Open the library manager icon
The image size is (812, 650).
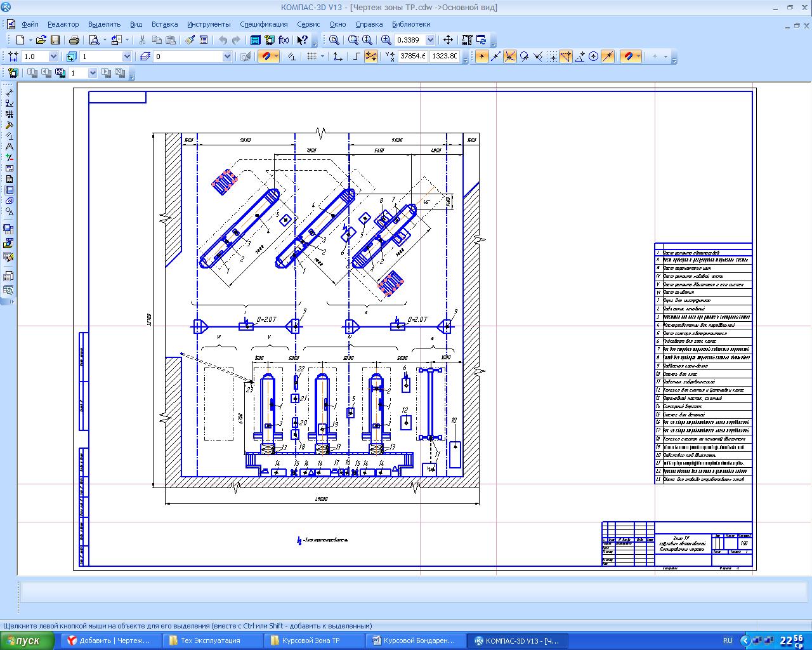click(255, 39)
